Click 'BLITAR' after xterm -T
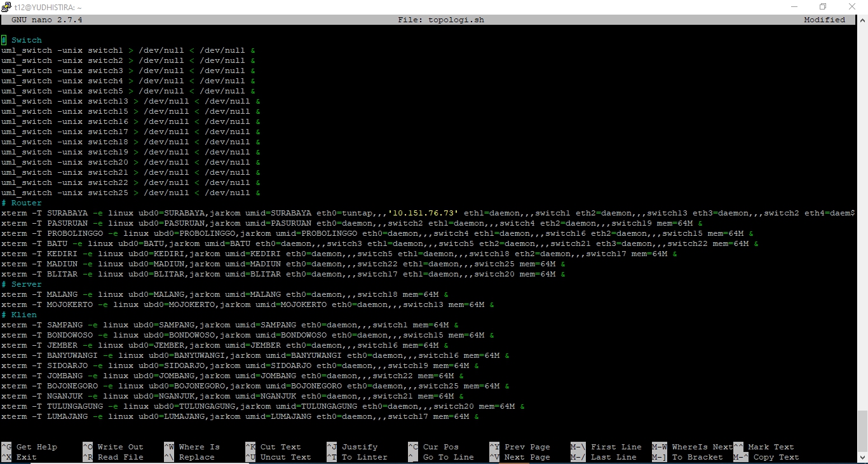The image size is (868, 464). pyautogui.click(x=62, y=274)
